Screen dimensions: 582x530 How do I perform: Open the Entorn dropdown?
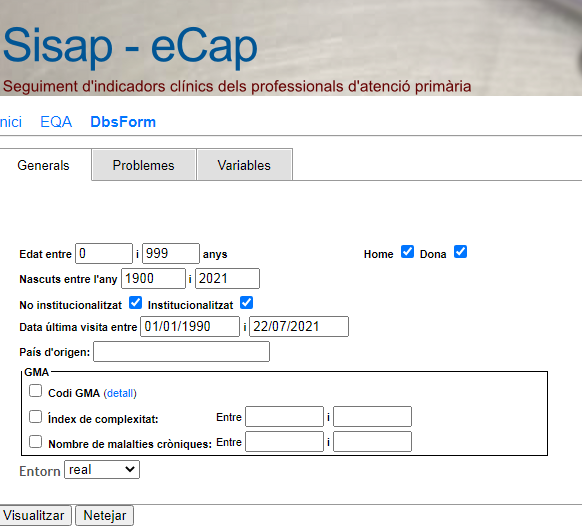[x=102, y=470]
